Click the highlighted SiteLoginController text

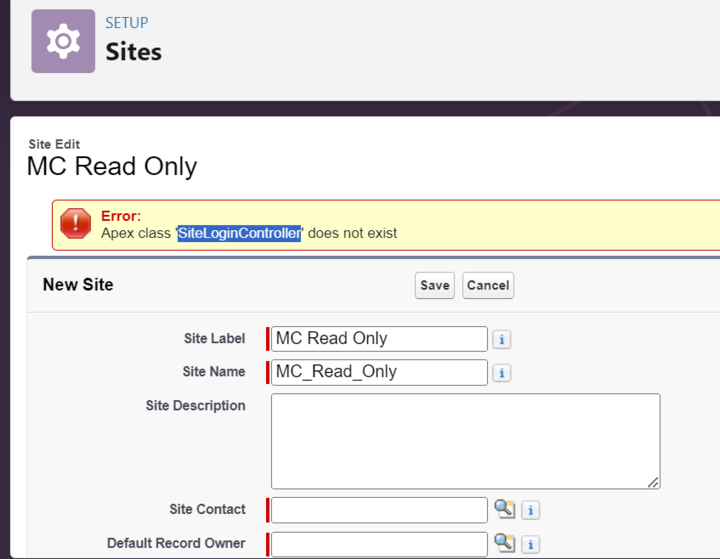(239, 233)
